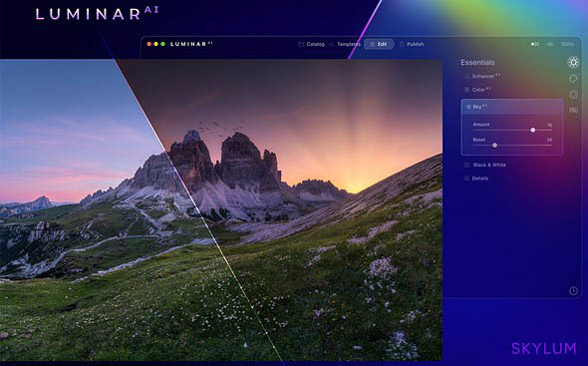Select the Essentials sun icon in sidebar
Screen dimensions: 588x366
(573, 62)
